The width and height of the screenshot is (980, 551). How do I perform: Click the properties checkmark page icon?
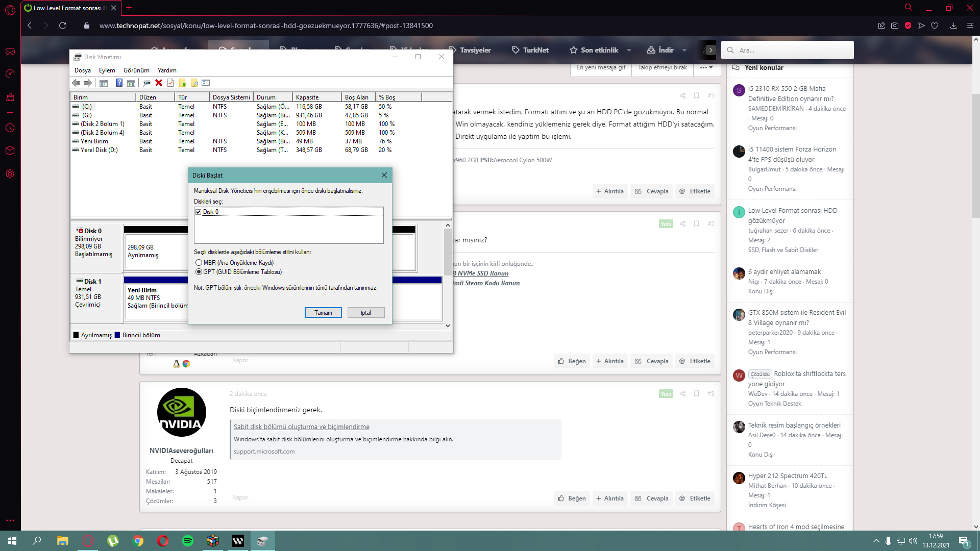point(170,83)
